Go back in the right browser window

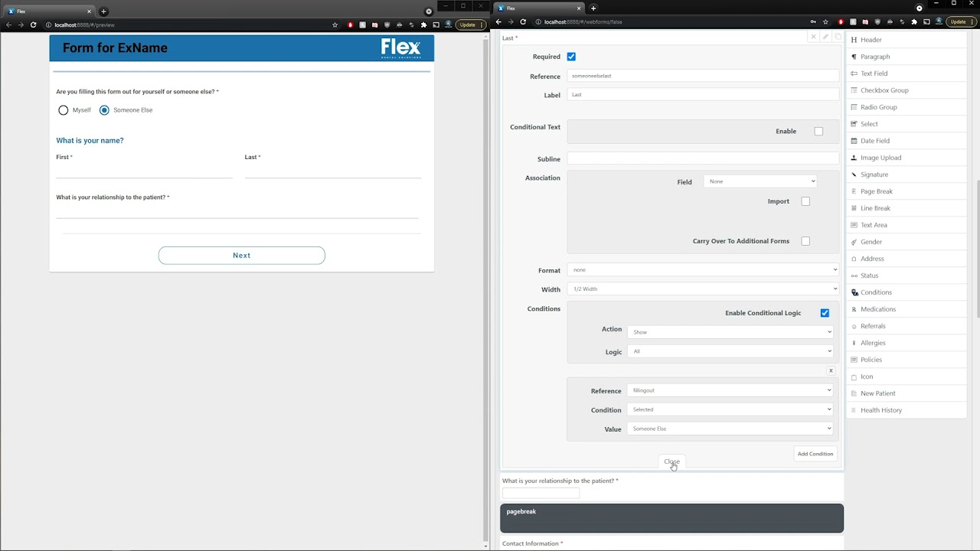(x=498, y=22)
